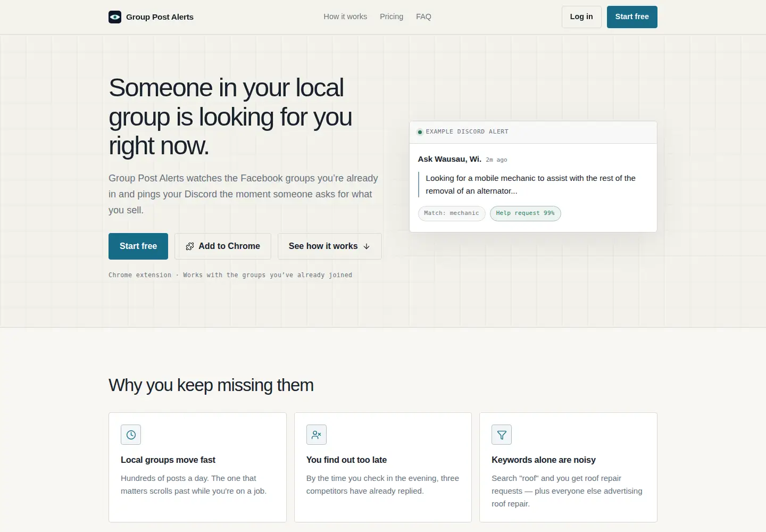
Task: Click the clock icon on Local groups card
Action: tap(131, 435)
